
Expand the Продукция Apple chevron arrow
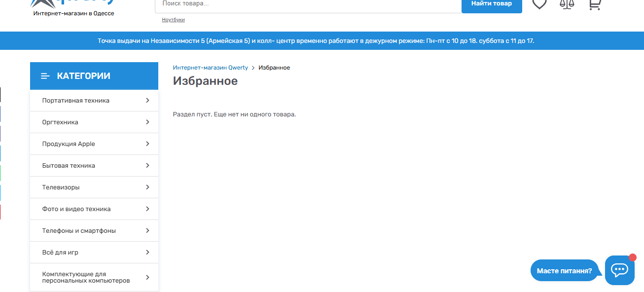pyautogui.click(x=147, y=144)
